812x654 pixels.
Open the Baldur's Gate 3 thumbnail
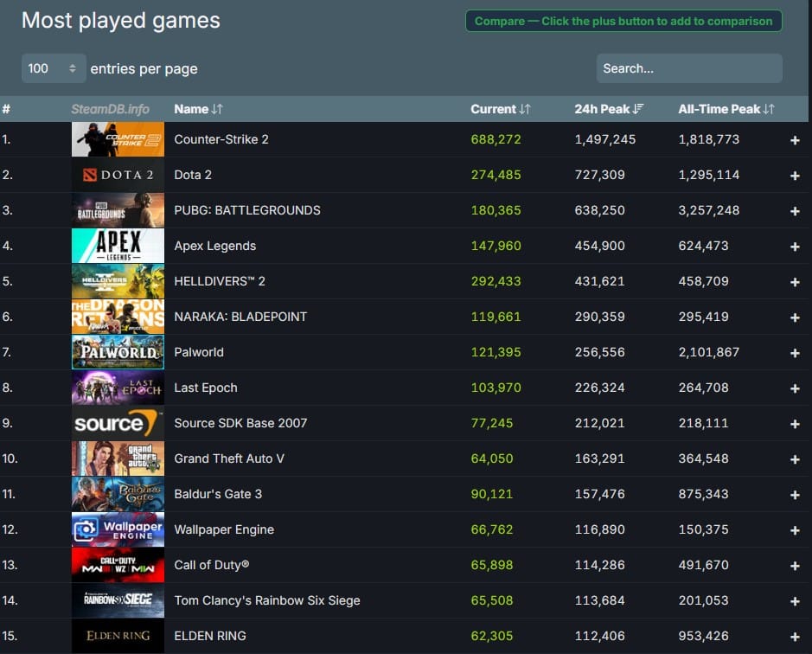click(x=118, y=494)
